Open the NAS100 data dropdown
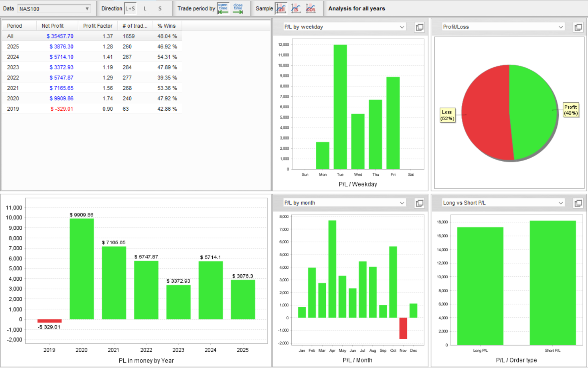The image size is (588, 368). coord(54,9)
